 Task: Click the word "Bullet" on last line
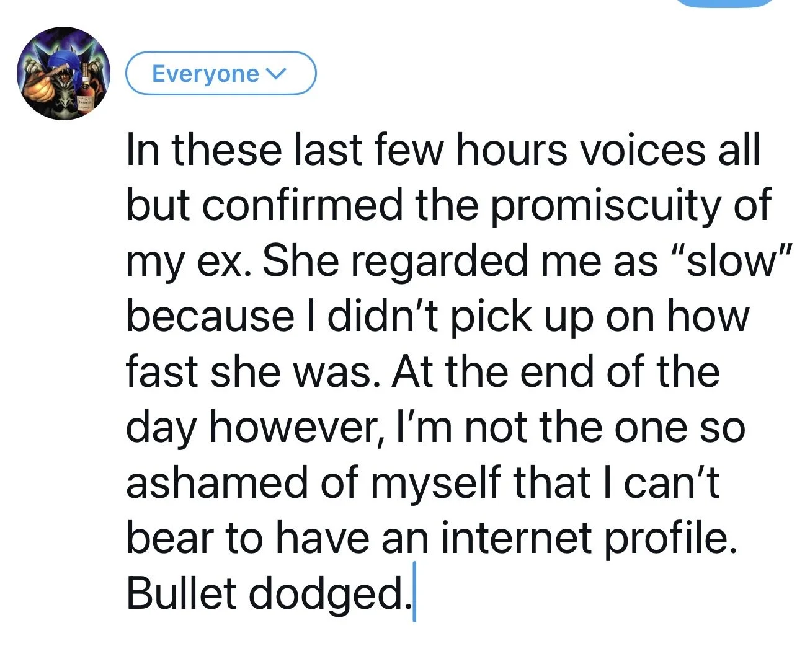[182, 593]
